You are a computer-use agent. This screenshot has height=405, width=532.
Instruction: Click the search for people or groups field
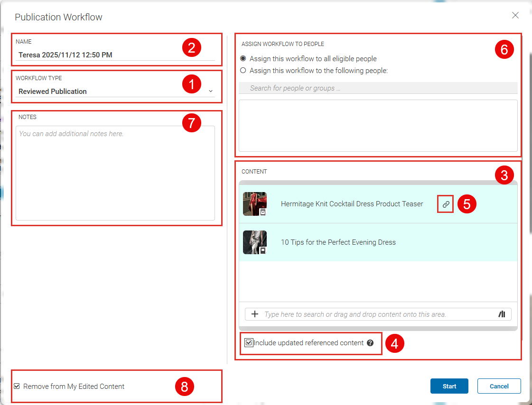click(x=377, y=87)
